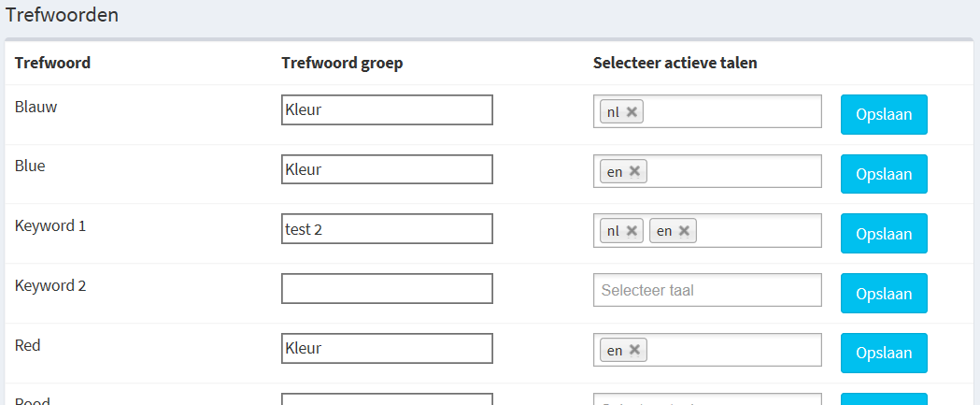The width and height of the screenshot is (980, 405).
Task: Click the 'Trefwoord' column header
Action: [x=52, y=63]
